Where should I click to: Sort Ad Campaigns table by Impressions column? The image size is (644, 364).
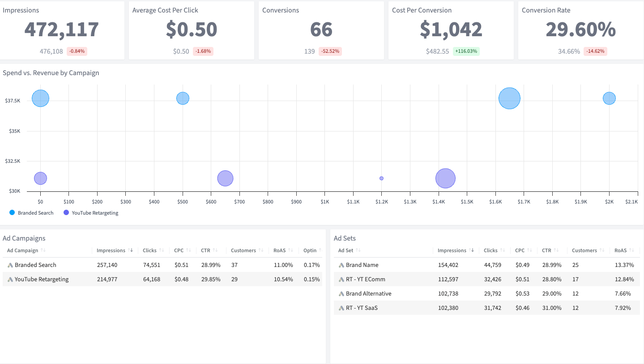[111, 250]
